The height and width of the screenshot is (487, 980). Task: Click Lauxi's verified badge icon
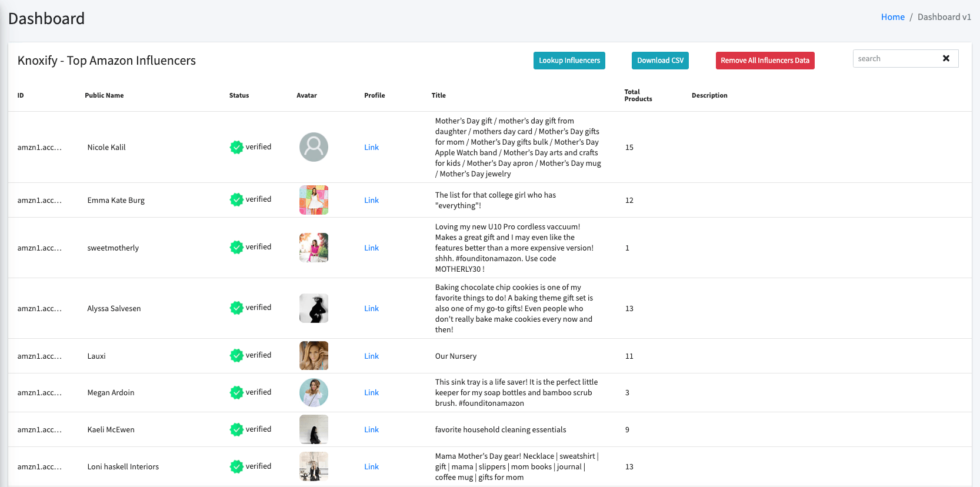click(x=236, y=356)
